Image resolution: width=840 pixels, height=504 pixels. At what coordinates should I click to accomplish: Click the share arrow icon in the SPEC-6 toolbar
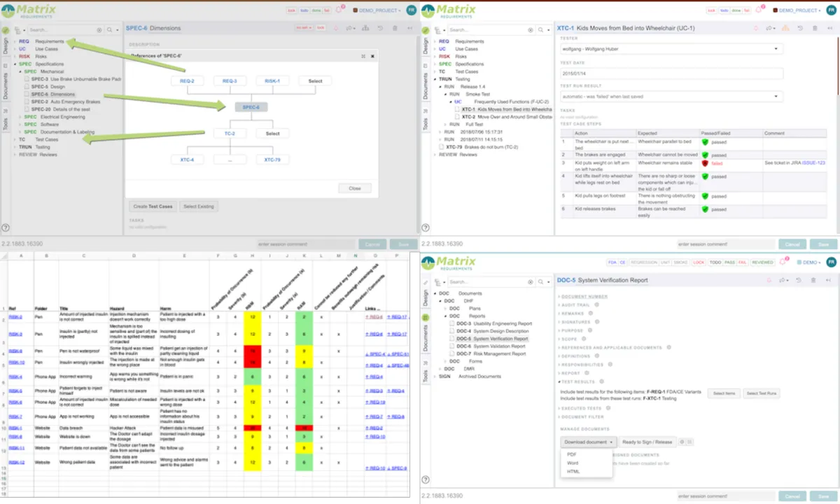(x=349, y=28)
